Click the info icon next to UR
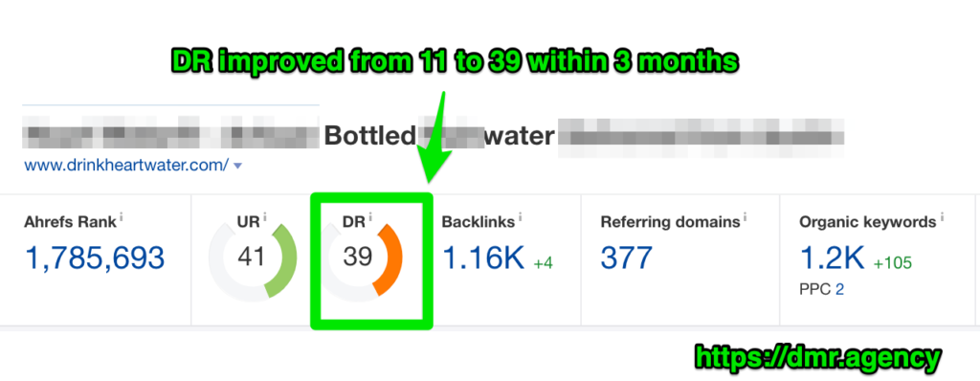 click(x=264, y=217)
